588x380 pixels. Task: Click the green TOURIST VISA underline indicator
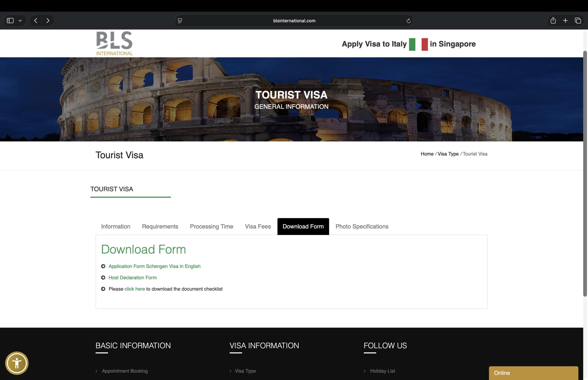pyautogui.click(x=130, y=197)
